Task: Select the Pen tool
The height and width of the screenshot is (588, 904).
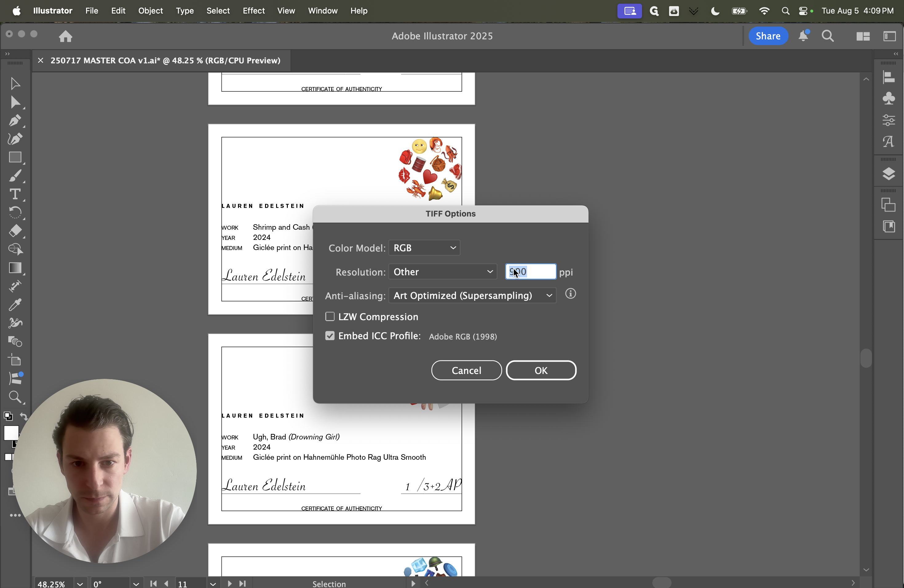Action: coord(15,121)
